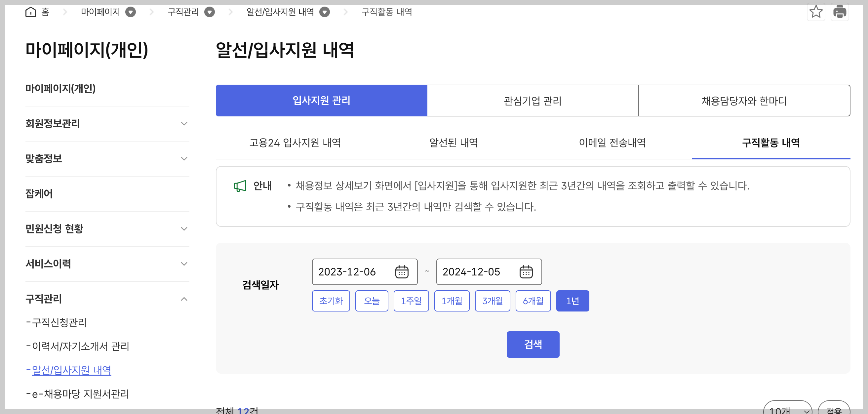Open start date calendar picker icon
Image resolution: width=868 pixels, height=414 pixels.
[x=402, y=272]
